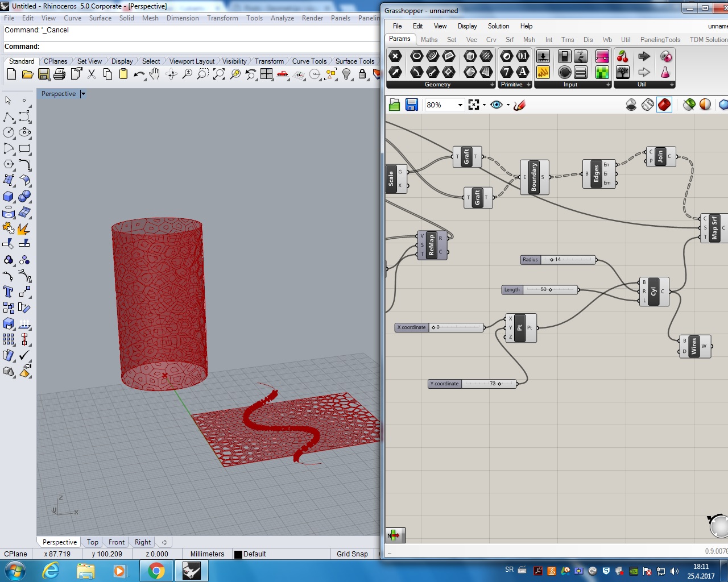This screenshot has width=728, height=582.
Task: Toggle preview selected only green icon
Action: (689, 105)
